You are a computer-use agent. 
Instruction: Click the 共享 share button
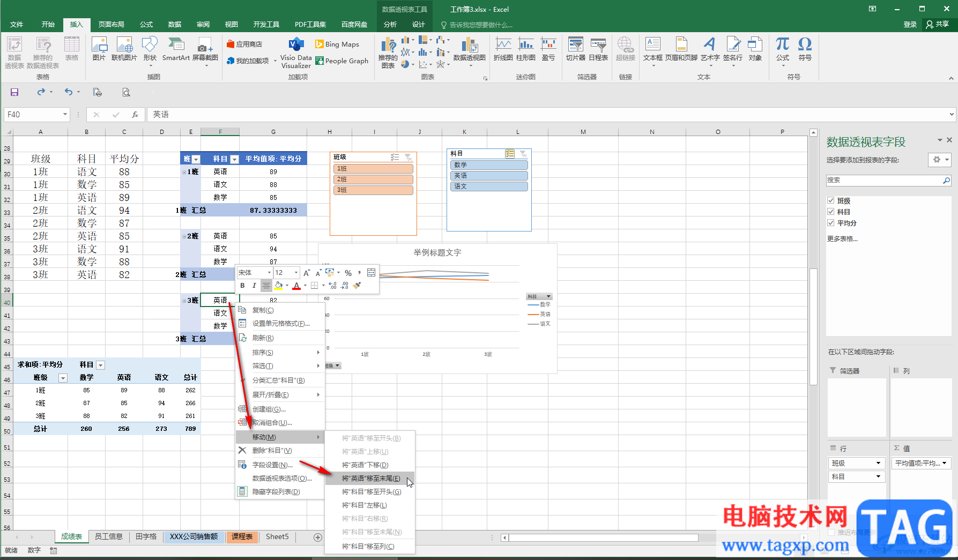click(x=938, y=25)
